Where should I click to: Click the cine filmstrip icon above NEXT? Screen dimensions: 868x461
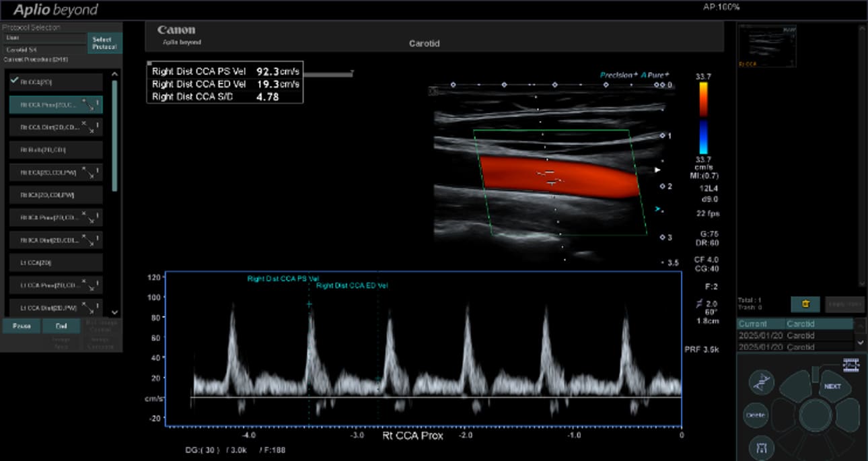851,365
